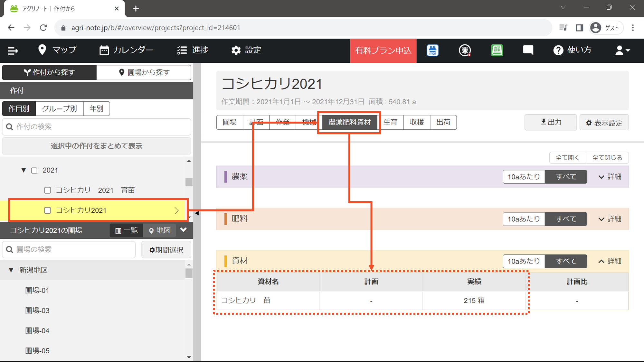
Task: Click the blue mgr frog icon
Action: (x=432, y=50)
